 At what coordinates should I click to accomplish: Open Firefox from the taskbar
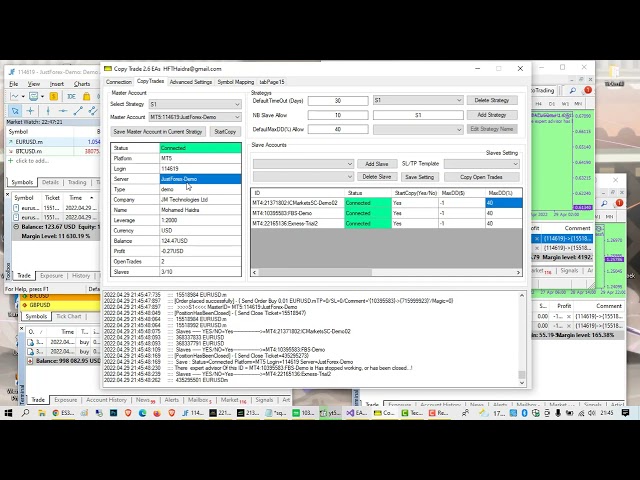point(157,413)
